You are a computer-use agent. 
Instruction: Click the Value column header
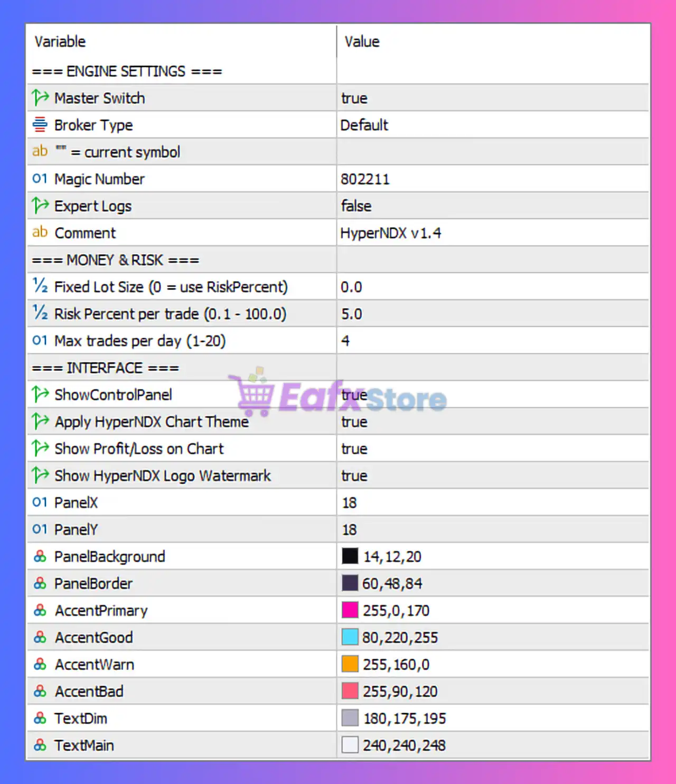[361, 41]
